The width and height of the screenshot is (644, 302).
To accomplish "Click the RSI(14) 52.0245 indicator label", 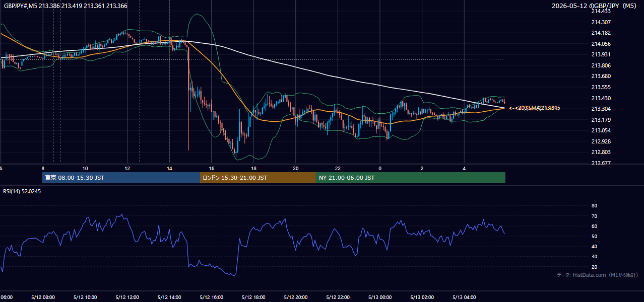I will (22, 191).
